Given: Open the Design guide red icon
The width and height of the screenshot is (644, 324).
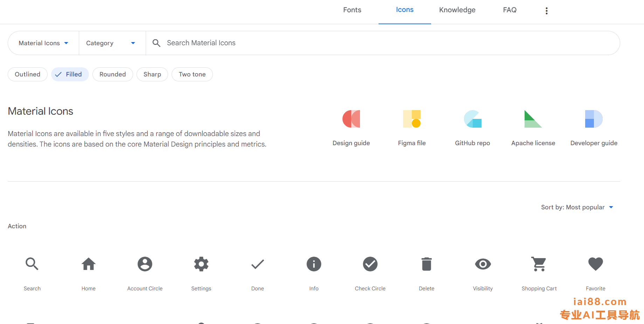Looking at the screenshot, I should [x=351, y=119].
